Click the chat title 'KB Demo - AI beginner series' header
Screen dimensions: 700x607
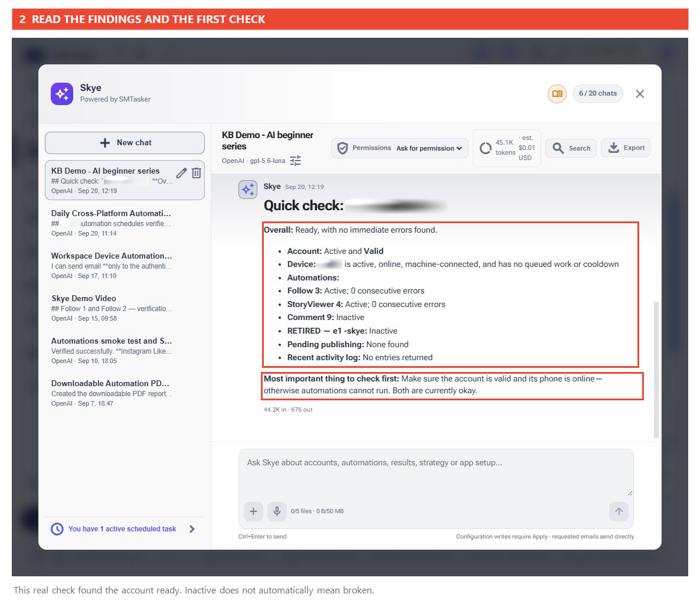[x=267, y=141]
